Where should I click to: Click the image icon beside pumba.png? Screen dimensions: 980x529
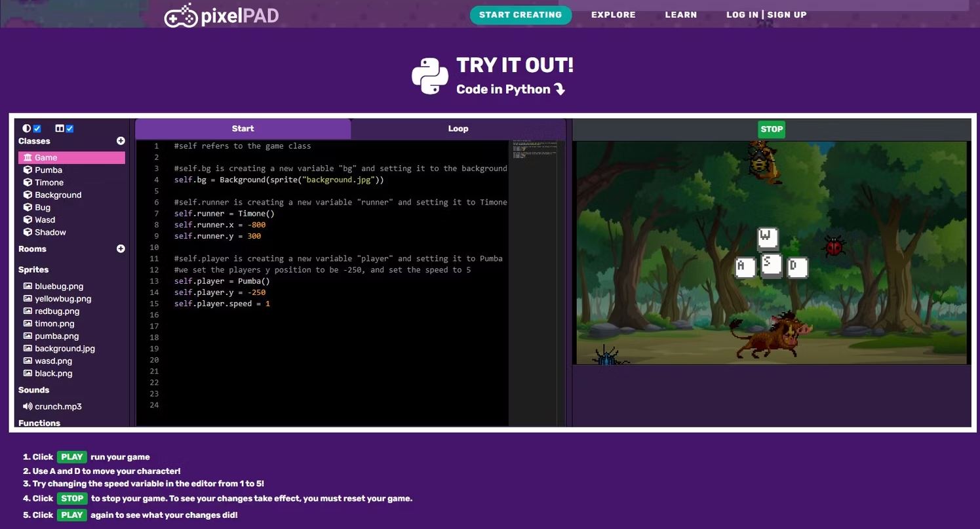coord(28,336)
